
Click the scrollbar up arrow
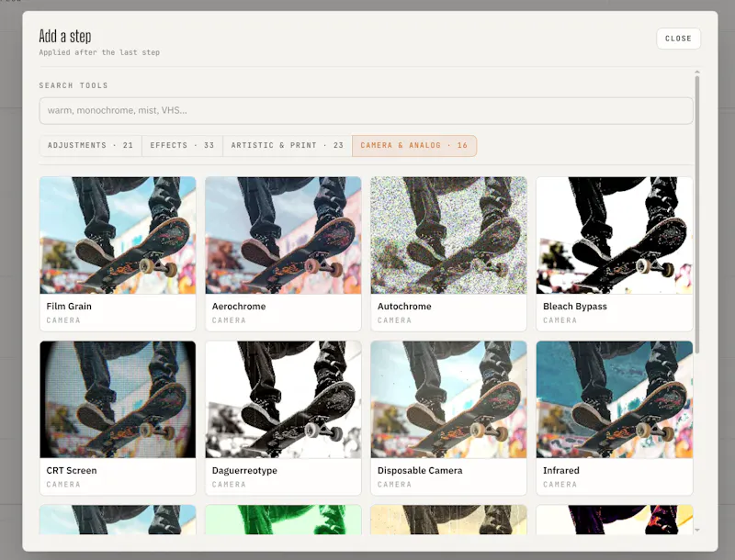click(697, 73)
